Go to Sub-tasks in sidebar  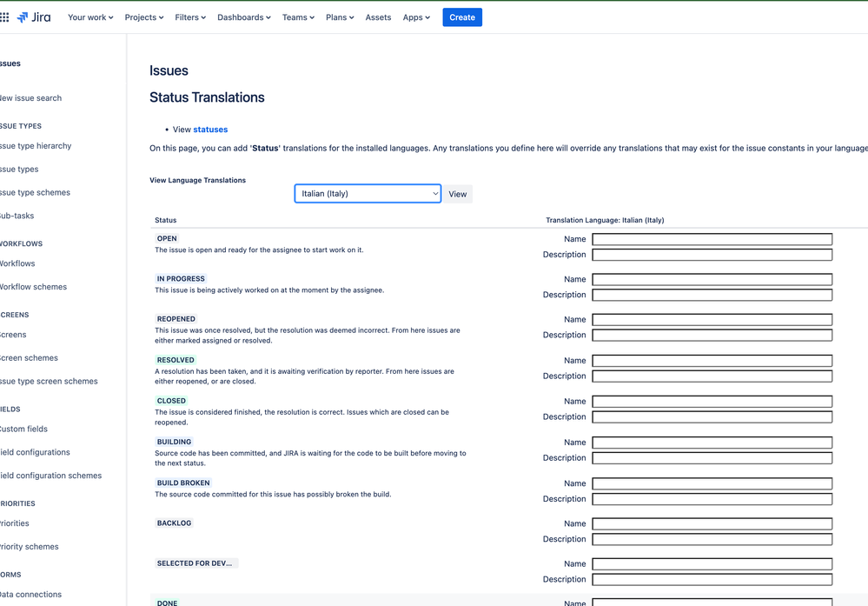(x=17, y=216)
